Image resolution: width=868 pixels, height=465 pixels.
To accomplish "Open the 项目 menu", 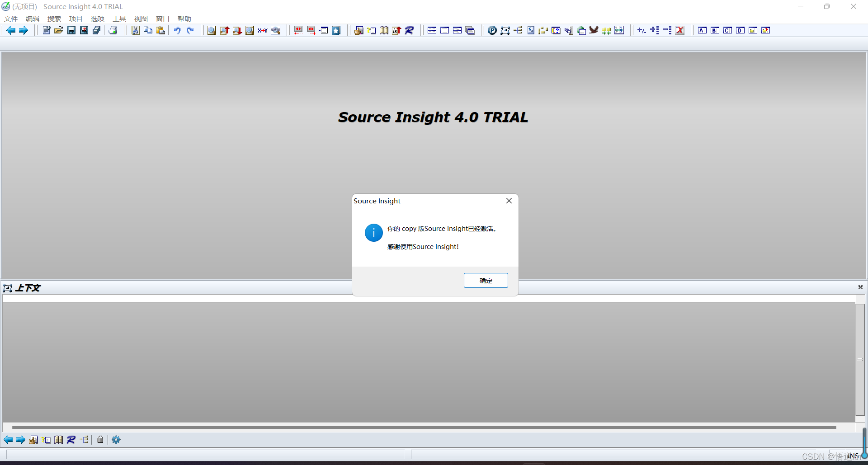I will coord(75,19).
